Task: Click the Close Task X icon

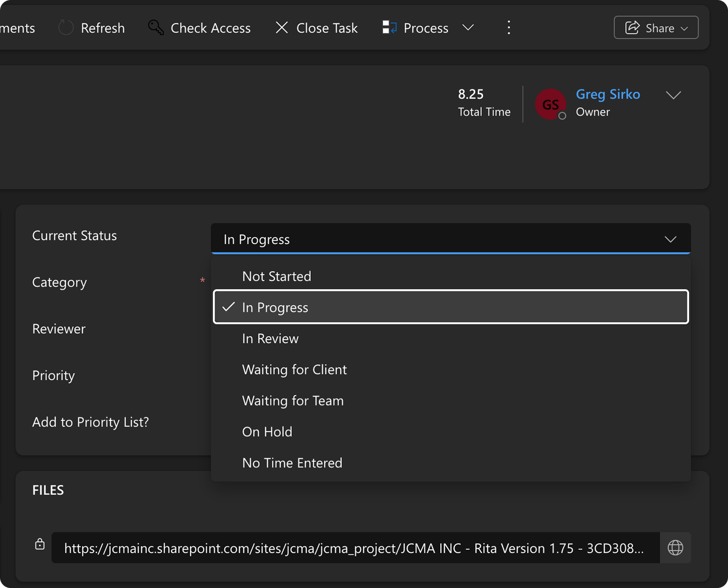Action: 282,28
